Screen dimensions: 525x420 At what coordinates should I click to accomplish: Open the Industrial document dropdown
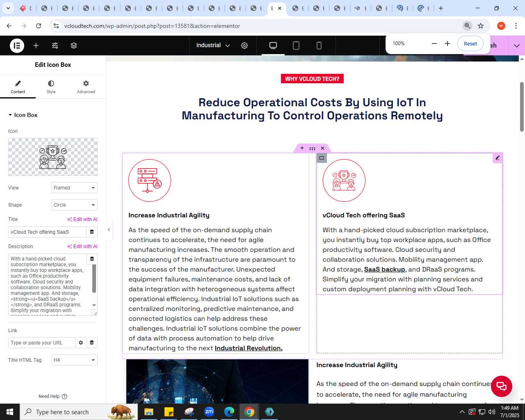pos(213,46)
